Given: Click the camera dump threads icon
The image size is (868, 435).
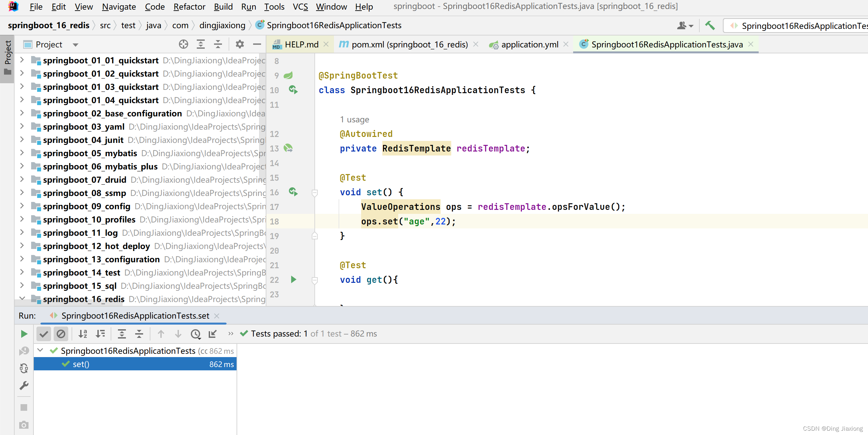Looking at the screenshot, I should click(x=24, y=425).
